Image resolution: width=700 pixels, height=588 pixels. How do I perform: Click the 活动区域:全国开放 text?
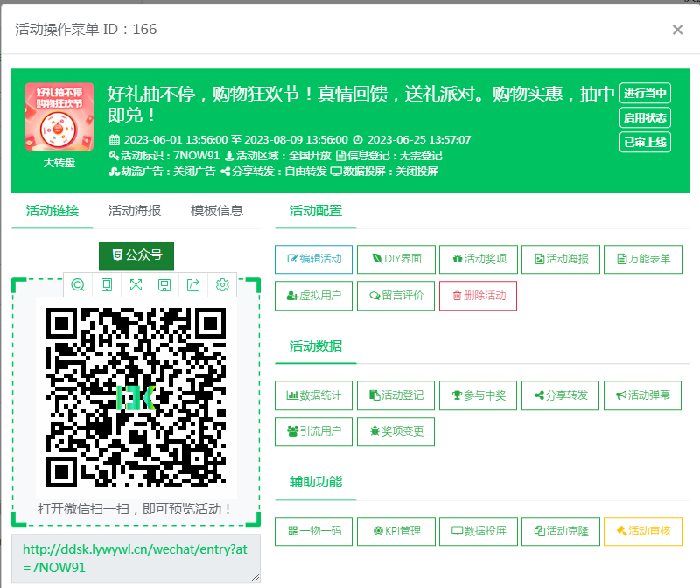(x=278, y=156)
